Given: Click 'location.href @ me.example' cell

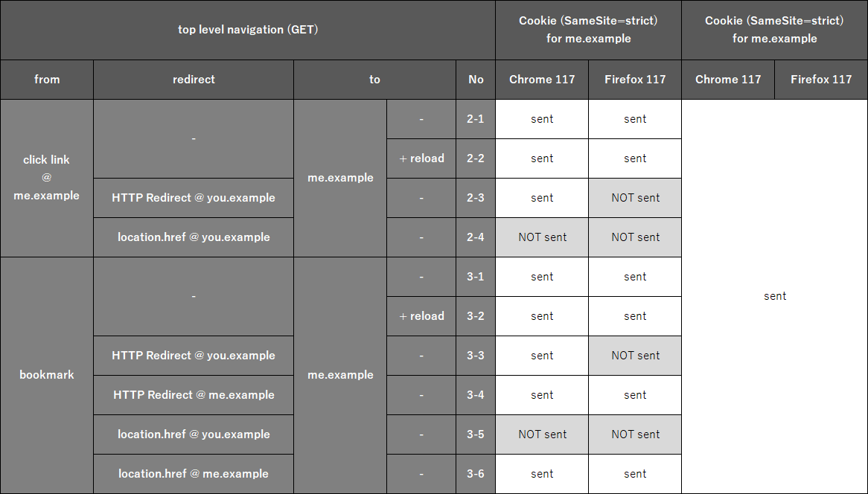Looking at the screenshot, I should [194, 474].
